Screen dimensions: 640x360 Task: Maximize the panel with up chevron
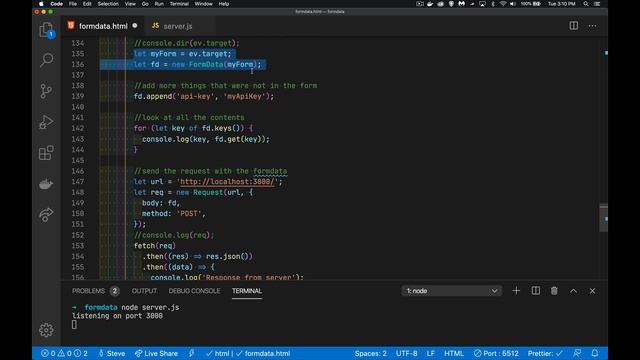573,291
